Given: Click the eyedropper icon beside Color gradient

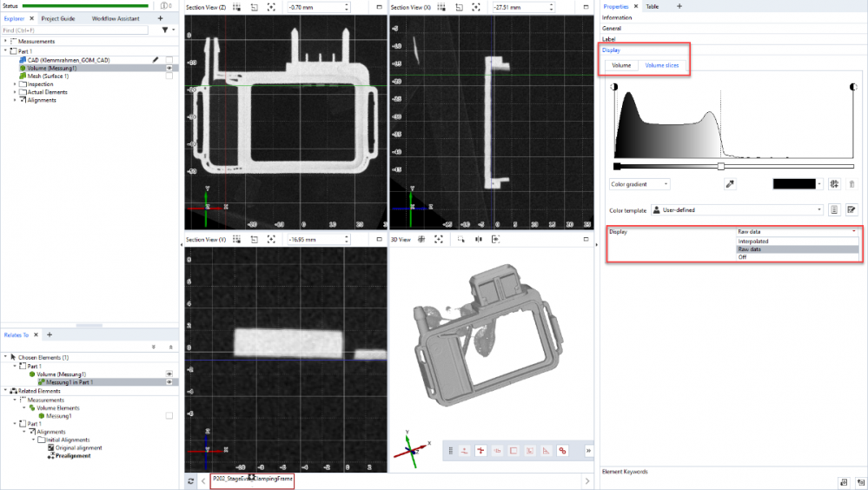Looking at the screenshot, I should click(x=729, y=184).
